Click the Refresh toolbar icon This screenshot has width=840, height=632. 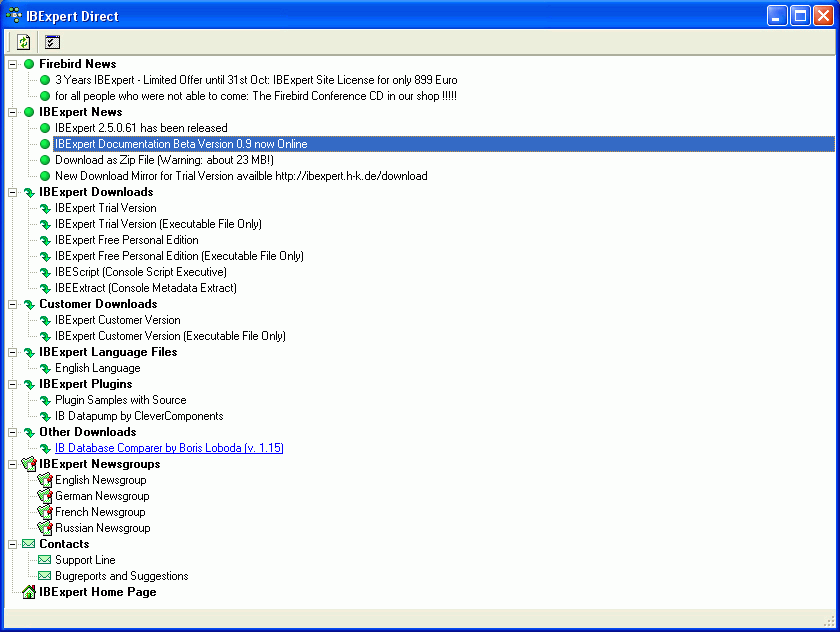pyautogui.click(x=23, y=42)
